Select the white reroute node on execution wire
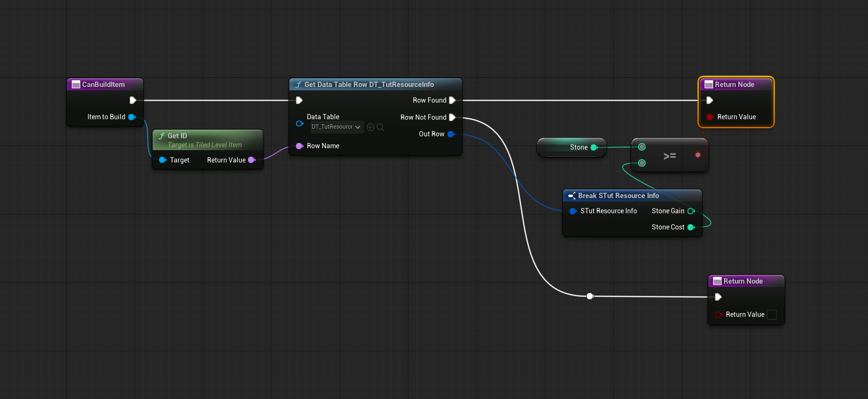The image size is (868, 399). (x=590, y=296)
